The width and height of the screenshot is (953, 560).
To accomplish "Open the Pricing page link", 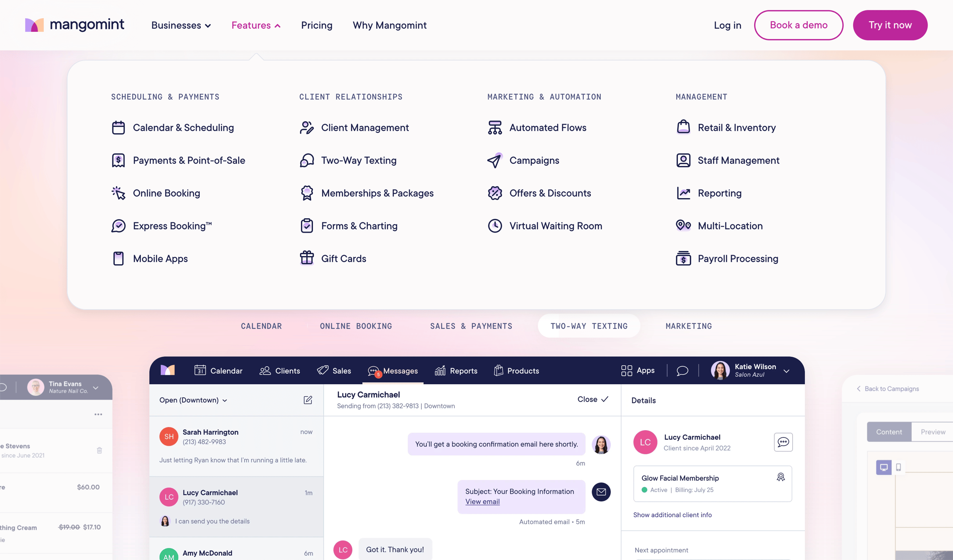I will 316,25.
